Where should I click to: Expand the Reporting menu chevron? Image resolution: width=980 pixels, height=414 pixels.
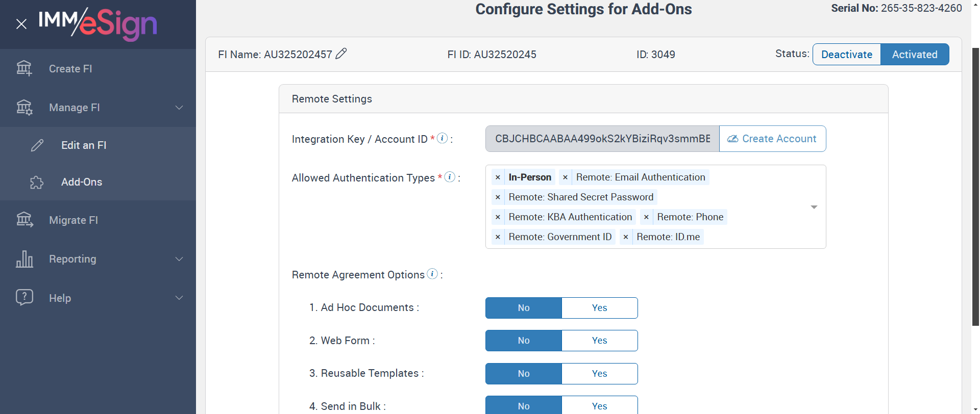(x=179, y=259)
